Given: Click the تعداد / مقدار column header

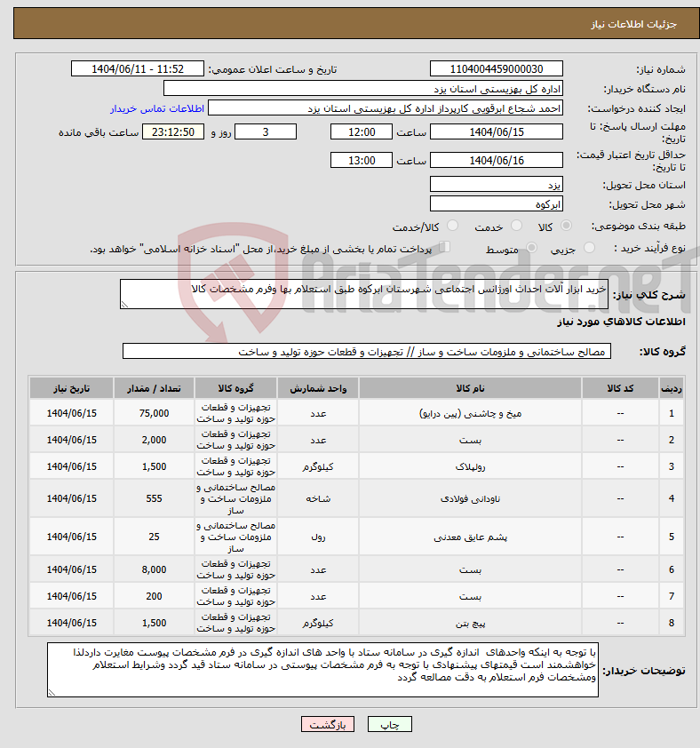Looking at the screenshot, I should (x=154, y=388).
